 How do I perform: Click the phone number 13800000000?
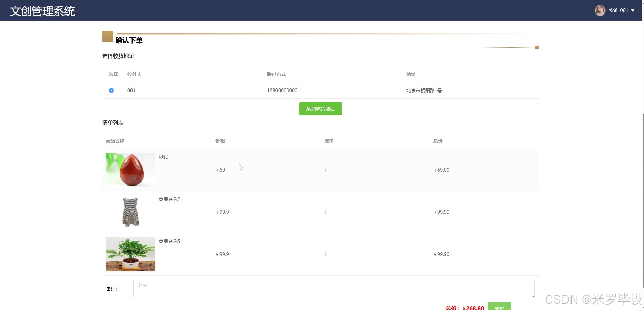pos(282,91)
